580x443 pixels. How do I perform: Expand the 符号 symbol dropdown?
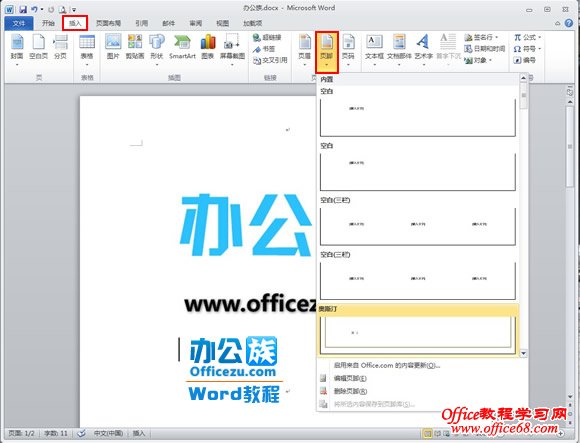point(540,49)
